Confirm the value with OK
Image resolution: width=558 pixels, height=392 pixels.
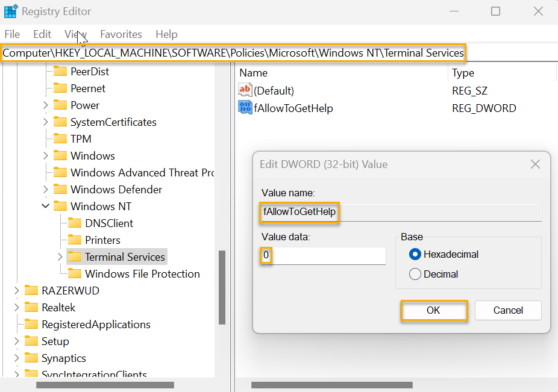coord(434,310)
